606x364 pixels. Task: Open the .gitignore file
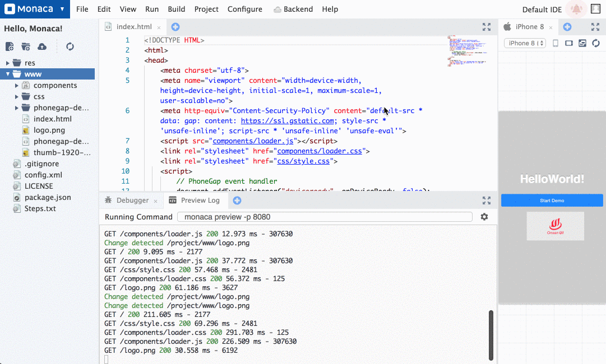pyautogui.click(x=41, y=164)
